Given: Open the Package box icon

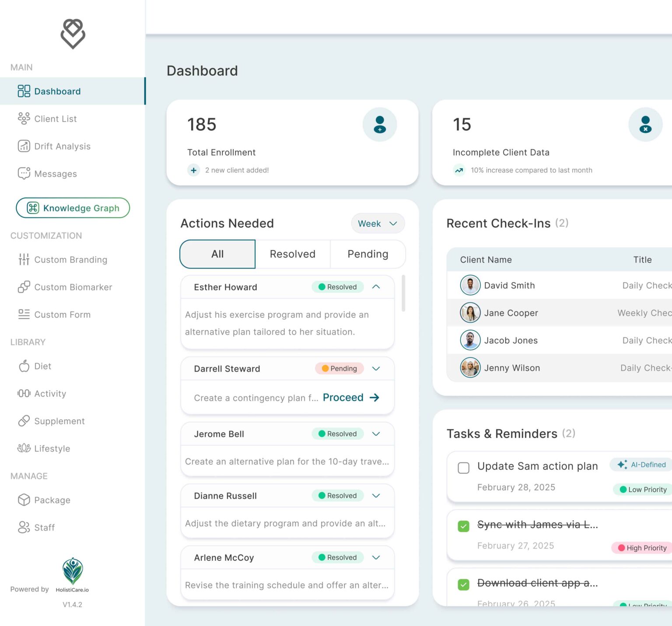Looking at the screenshot, I should (24, 500).
